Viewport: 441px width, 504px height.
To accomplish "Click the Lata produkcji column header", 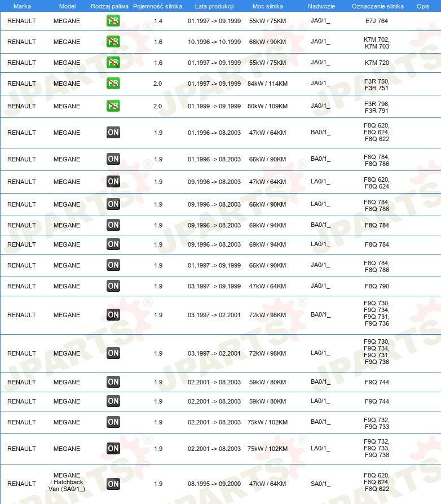I will tap(214, 6).
